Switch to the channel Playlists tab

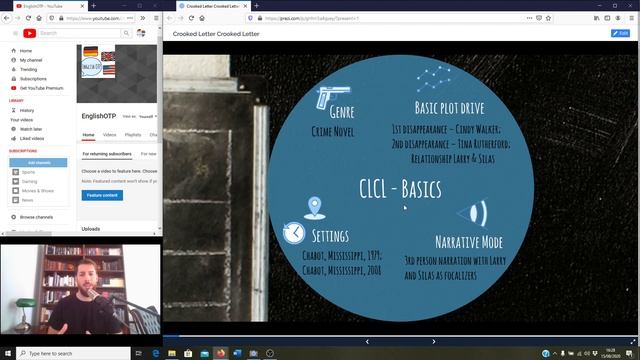point(133,135)
